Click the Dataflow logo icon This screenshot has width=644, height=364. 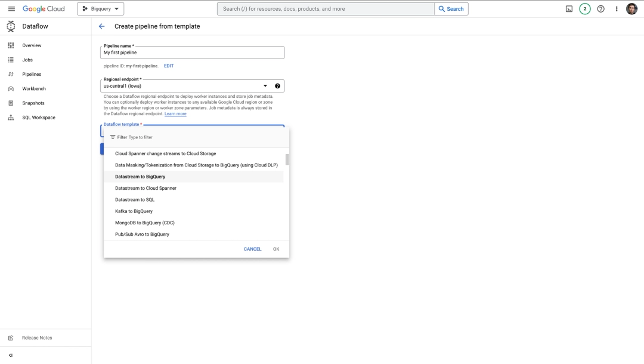point(10,26)
